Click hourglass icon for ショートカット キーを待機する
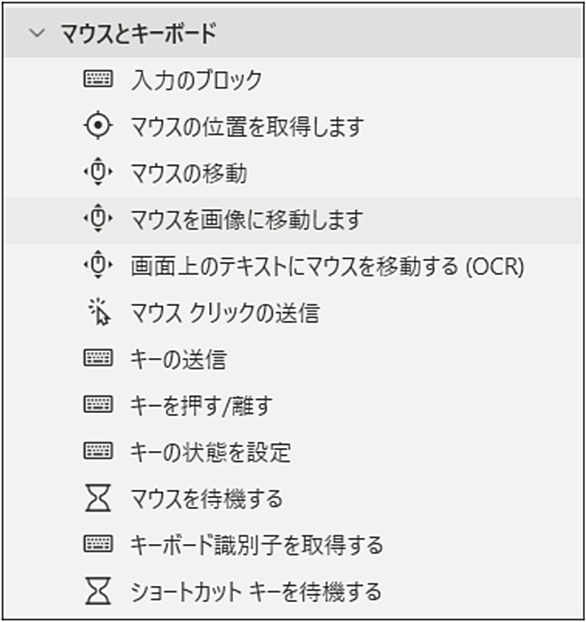This screenshot has width=586, height=622. point(98,591)
